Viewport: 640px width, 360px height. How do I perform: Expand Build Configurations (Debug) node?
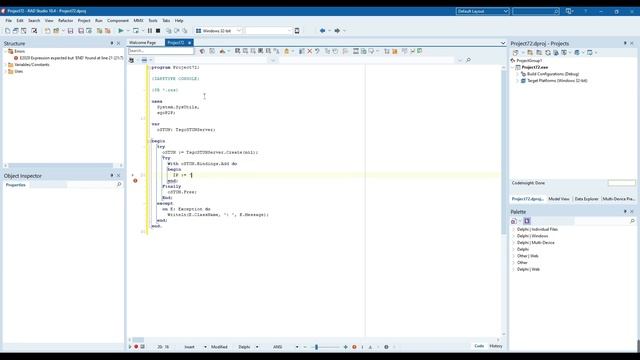click(x=517, y=74)
